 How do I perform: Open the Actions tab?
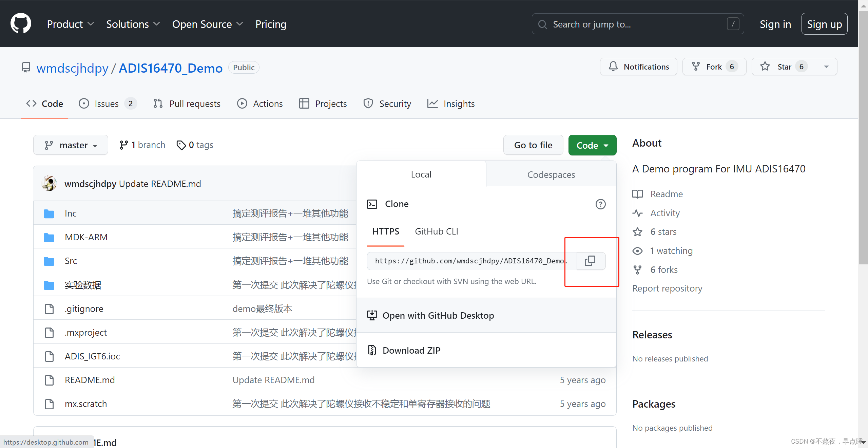pos(260,104)
